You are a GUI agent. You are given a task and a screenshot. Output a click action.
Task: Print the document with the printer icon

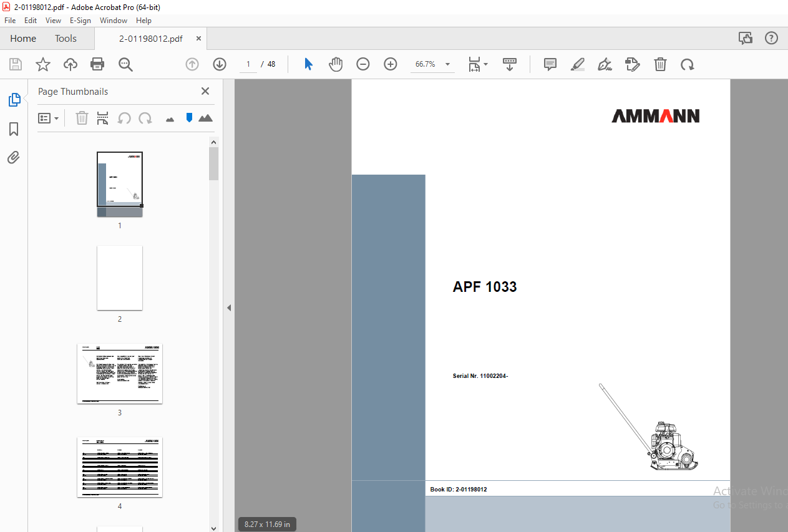[97, 64]
